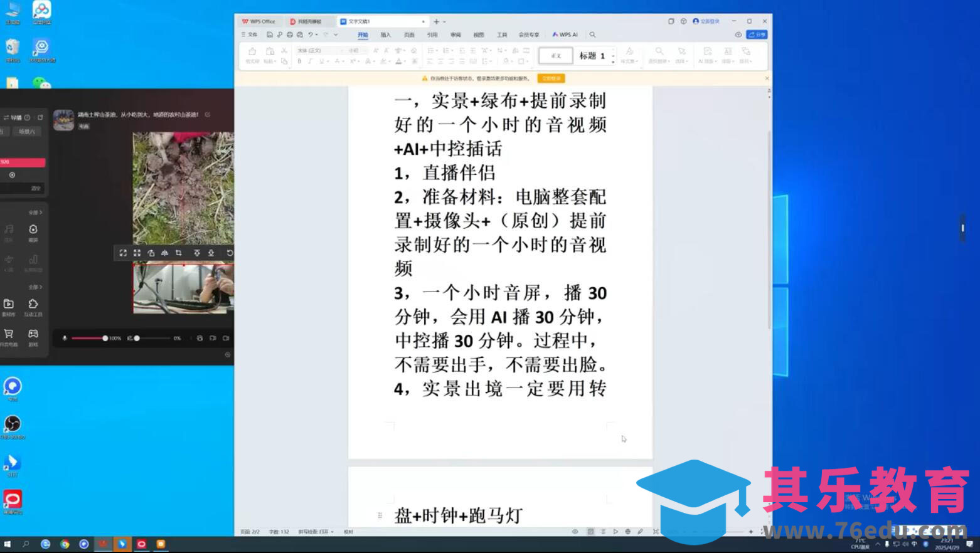980x553 pixels.
Task: Switch to page layout view in status bar
Action: pos(590,532)
